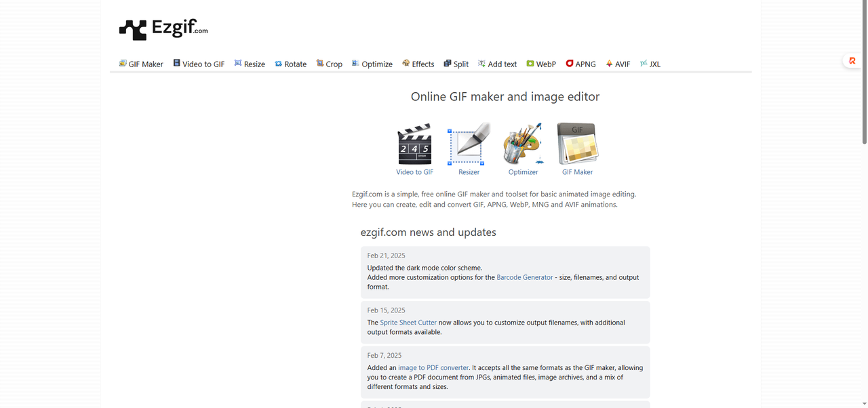Go to AVIF in the top menu

tap(618, 64)
